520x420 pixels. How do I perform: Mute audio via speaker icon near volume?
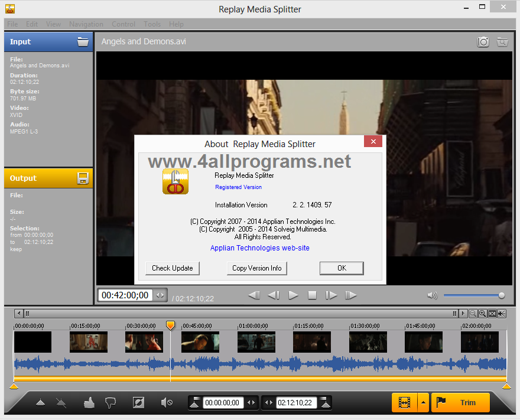coord(433,295)
